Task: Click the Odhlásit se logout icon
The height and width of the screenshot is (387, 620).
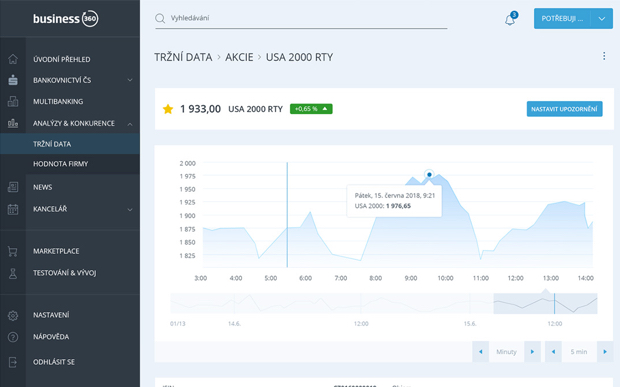Action: click(13, 362)
